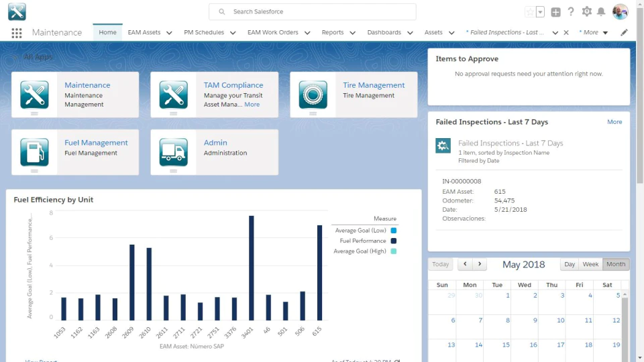The height and width of the screenshot is (362, 644).
Task: Open the Tire Management tire icon
Action: 313,95
